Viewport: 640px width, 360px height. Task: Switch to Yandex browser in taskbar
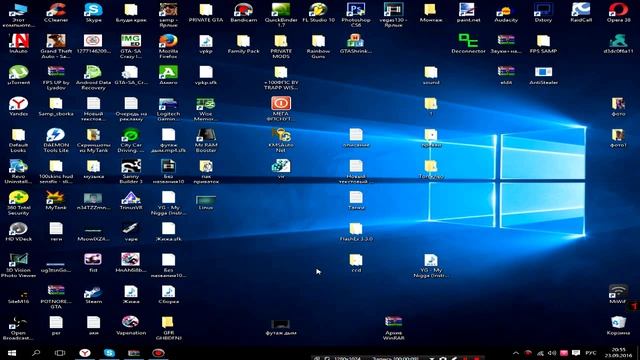[84, 353]
